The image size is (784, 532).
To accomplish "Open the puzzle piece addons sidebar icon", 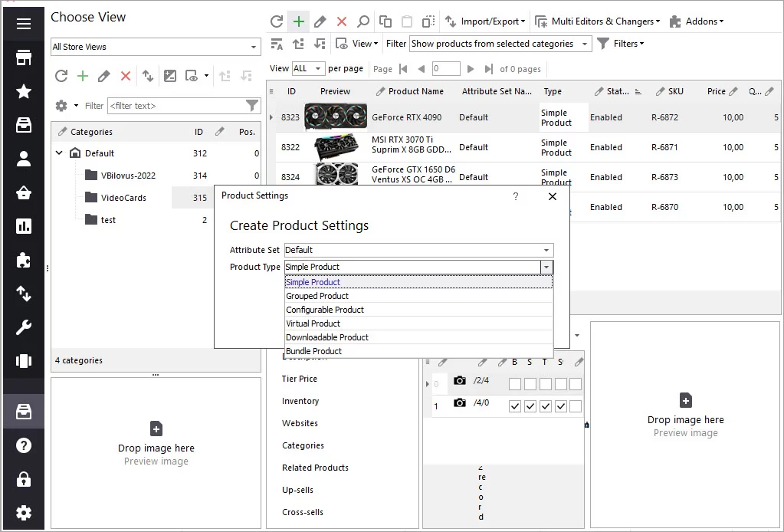I will pyautogui.click(x=24, y=260).
